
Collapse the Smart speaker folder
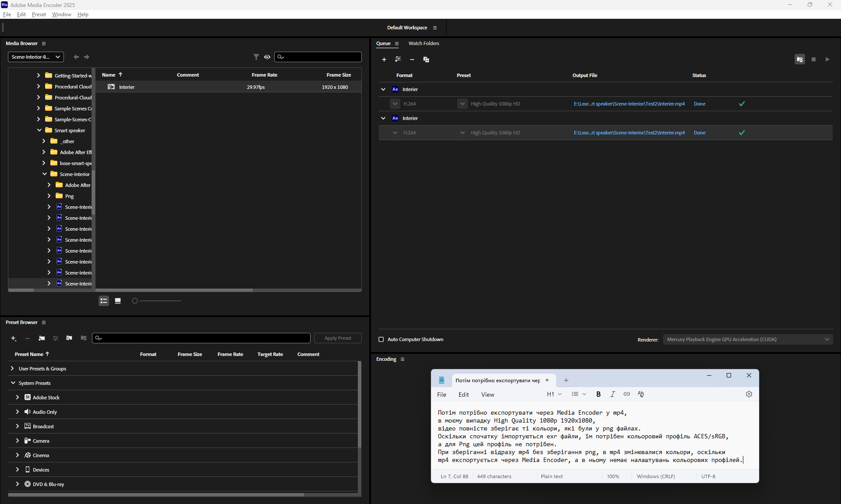coord(39,130)
